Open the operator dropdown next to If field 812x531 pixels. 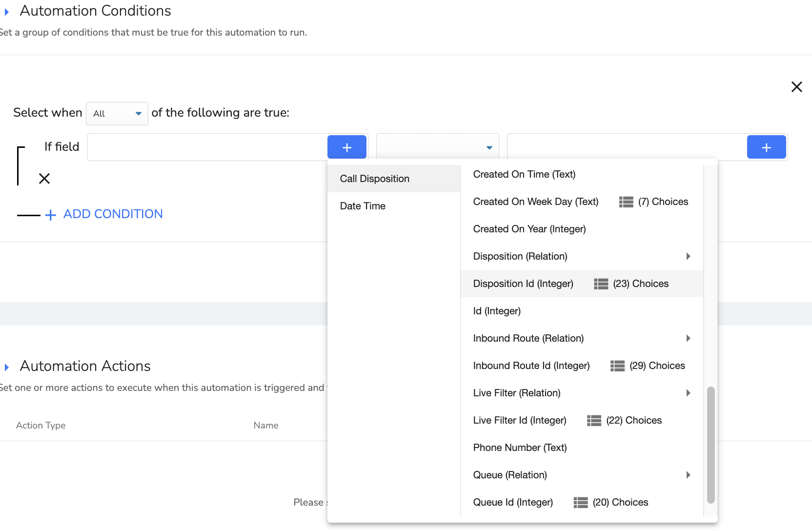coord(438,147)
